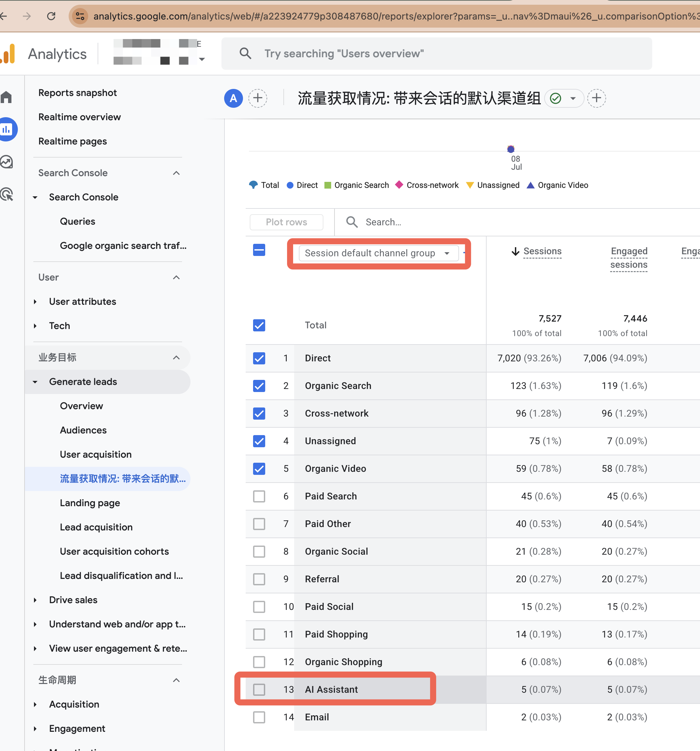Open site info icon in address bar
700x751 pixels.
coord(80,16)
